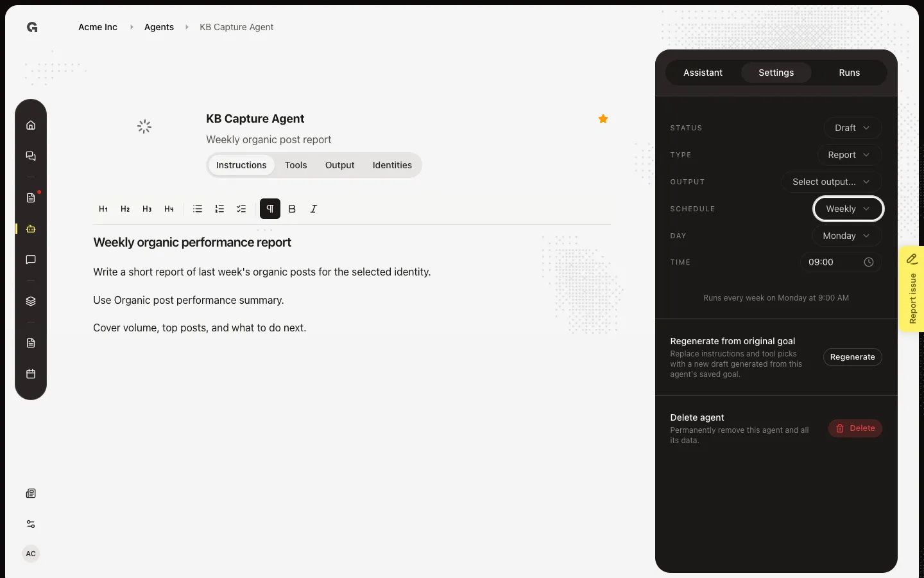Apply Heading 2 formatting
The height and width of the screenshot is (578, 924).
125,209
